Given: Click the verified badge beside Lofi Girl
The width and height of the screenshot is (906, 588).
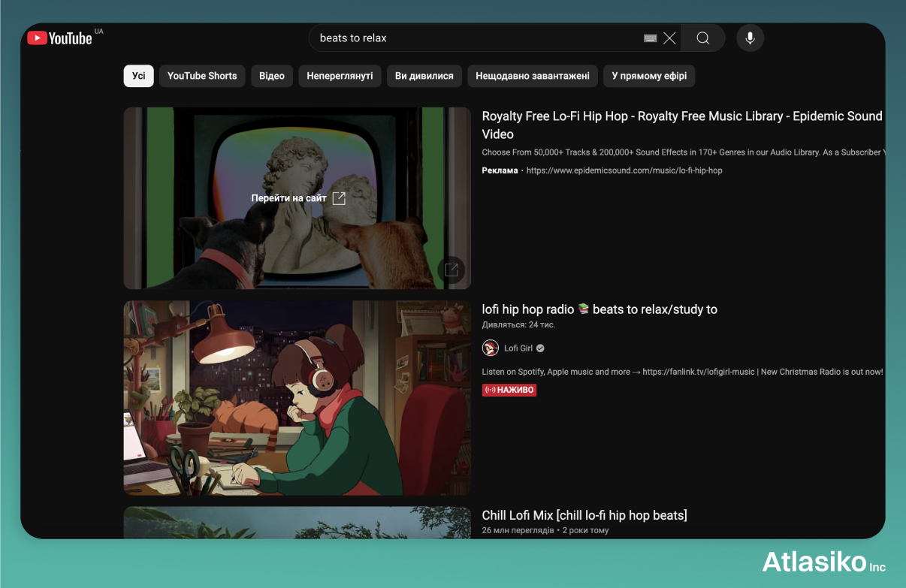Looking at the screenshot, I should coord(540,348).
